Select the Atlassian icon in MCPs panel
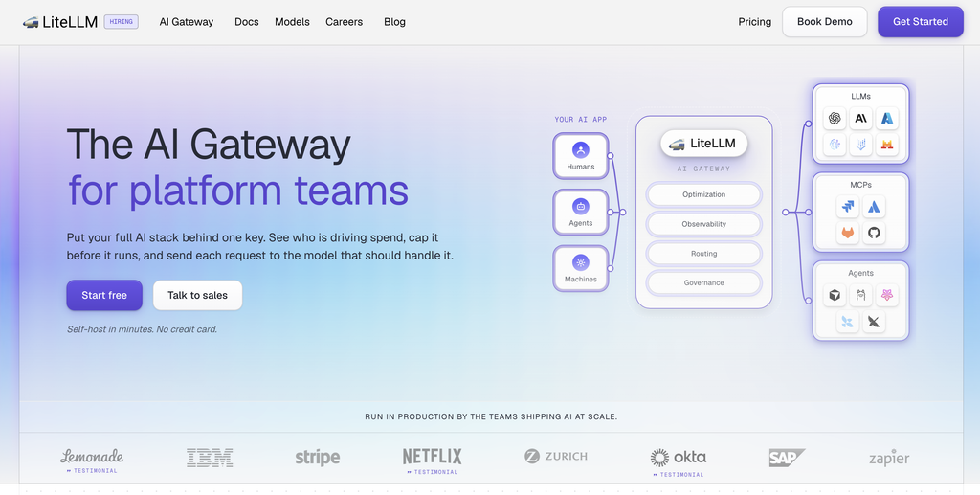Screen dimensions: 980x495 tap(874, 206)
